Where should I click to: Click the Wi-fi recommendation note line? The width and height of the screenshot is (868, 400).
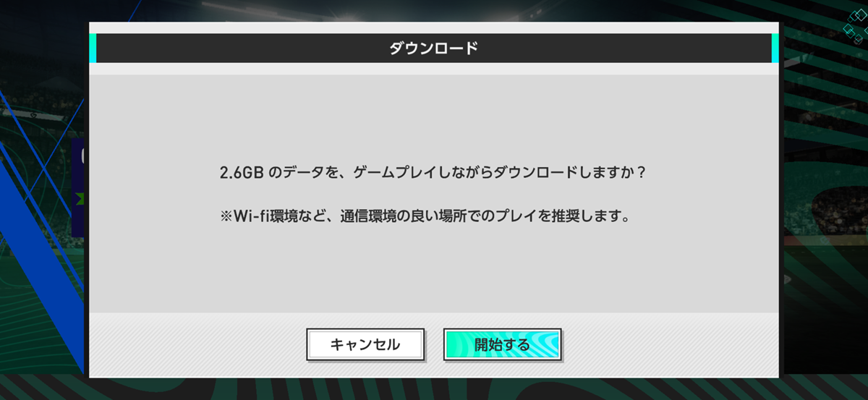click(x=425, y=216)
